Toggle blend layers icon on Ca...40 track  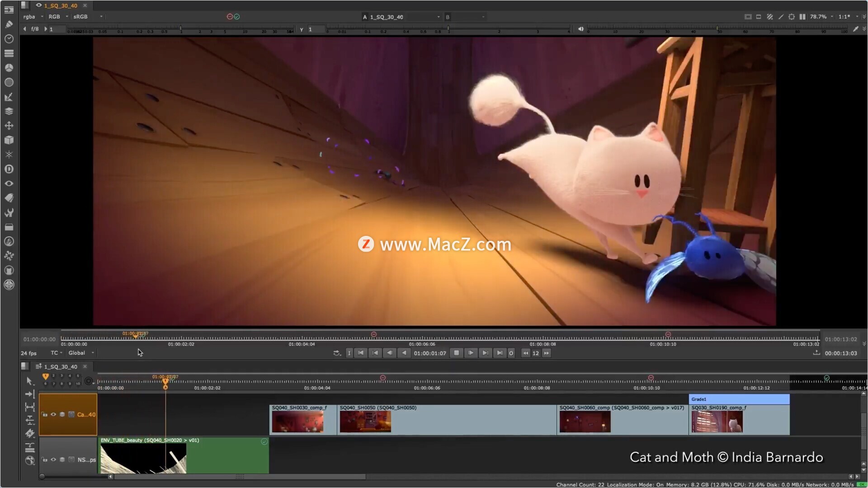point(62,414)
